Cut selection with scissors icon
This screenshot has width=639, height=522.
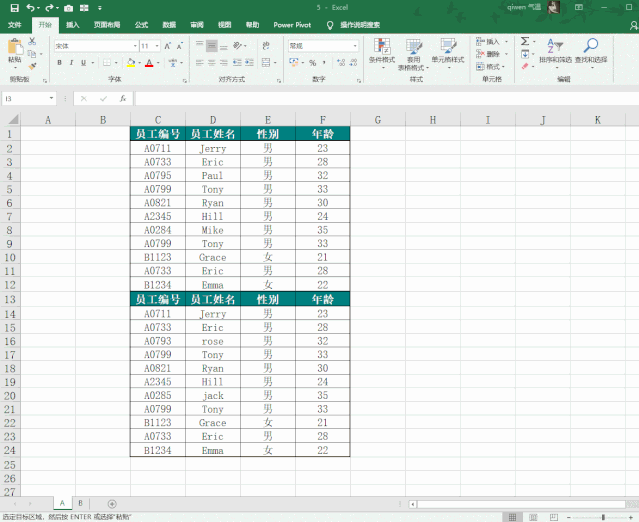click(32, 41)
